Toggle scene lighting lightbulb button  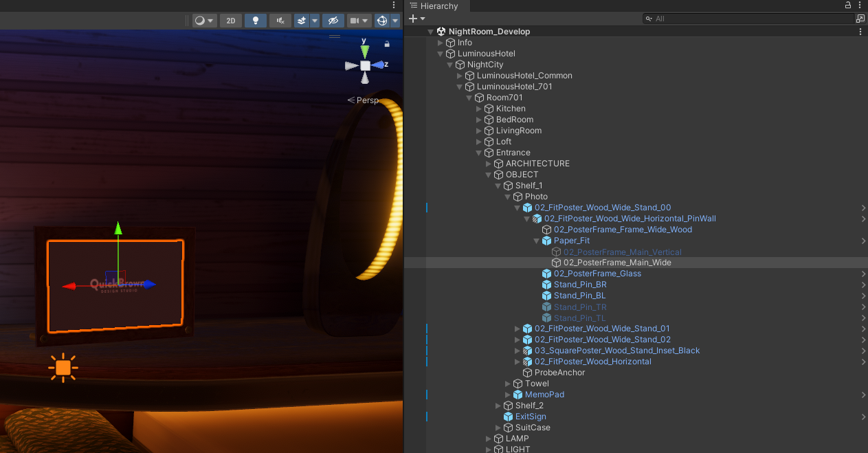click(256, 21)
